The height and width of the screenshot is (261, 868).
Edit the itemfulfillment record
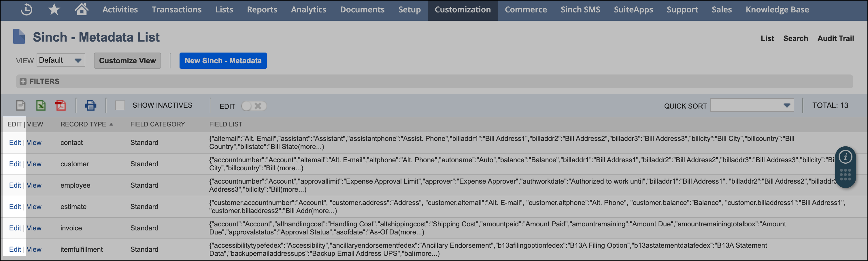coord(15,249)
